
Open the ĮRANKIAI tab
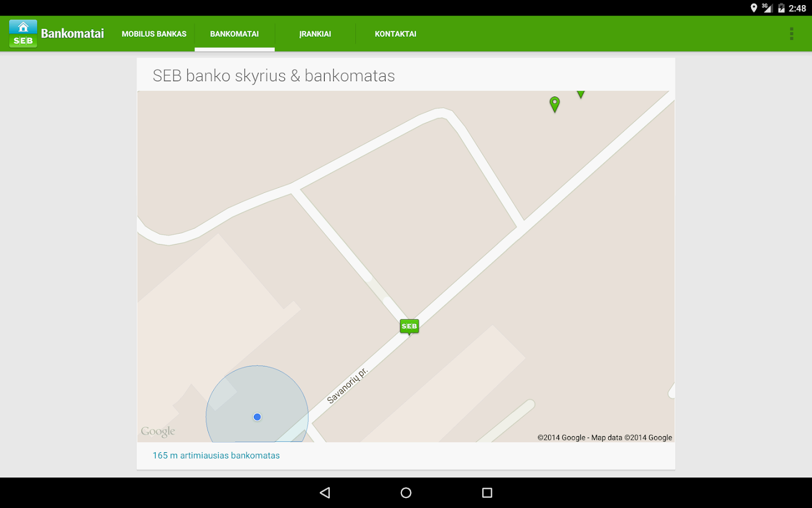[x=315, y=34]
